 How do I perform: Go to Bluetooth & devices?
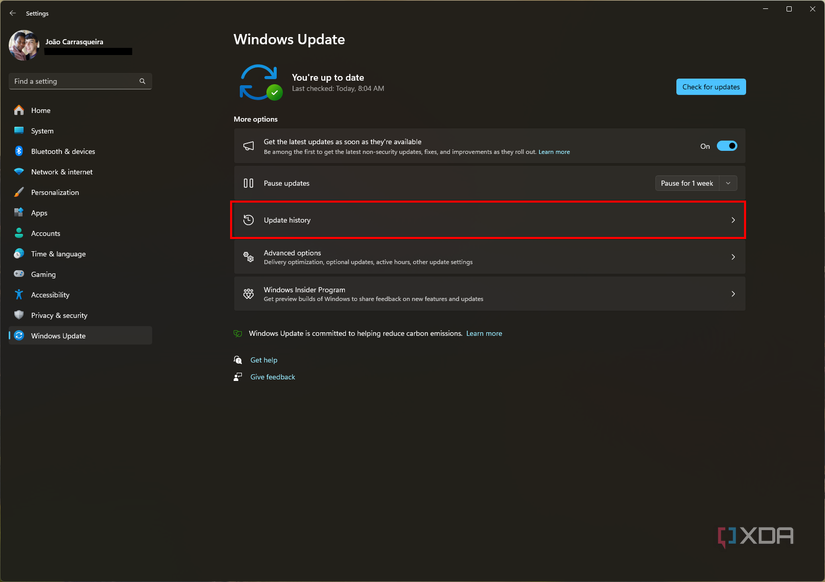tap(80, 151)
